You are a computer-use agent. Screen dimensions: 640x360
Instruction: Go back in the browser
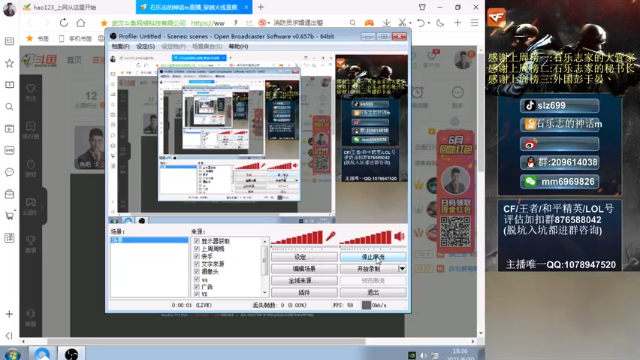[30, 23]
